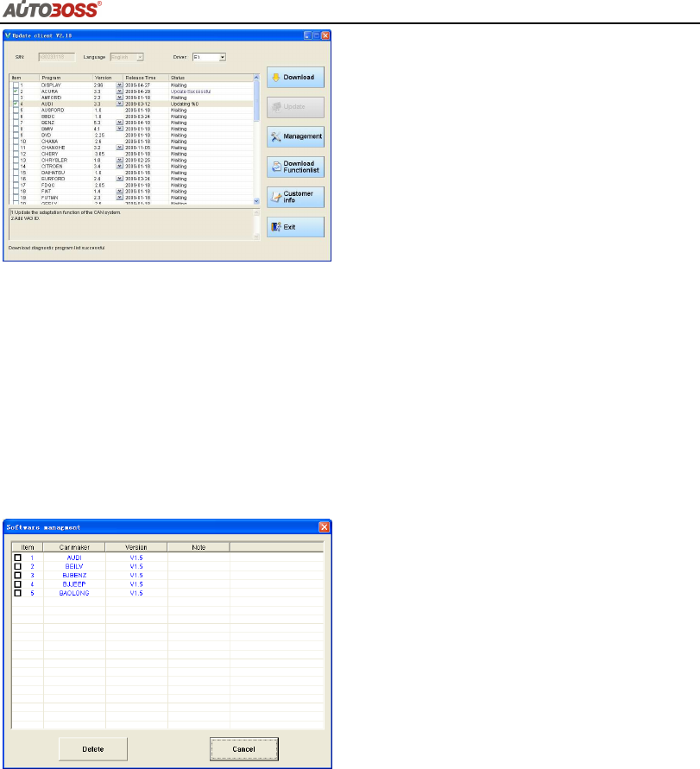The width and height of the screenshot is (700, 769).
Task: Open Management in Update client
Action: pos(295,137)
